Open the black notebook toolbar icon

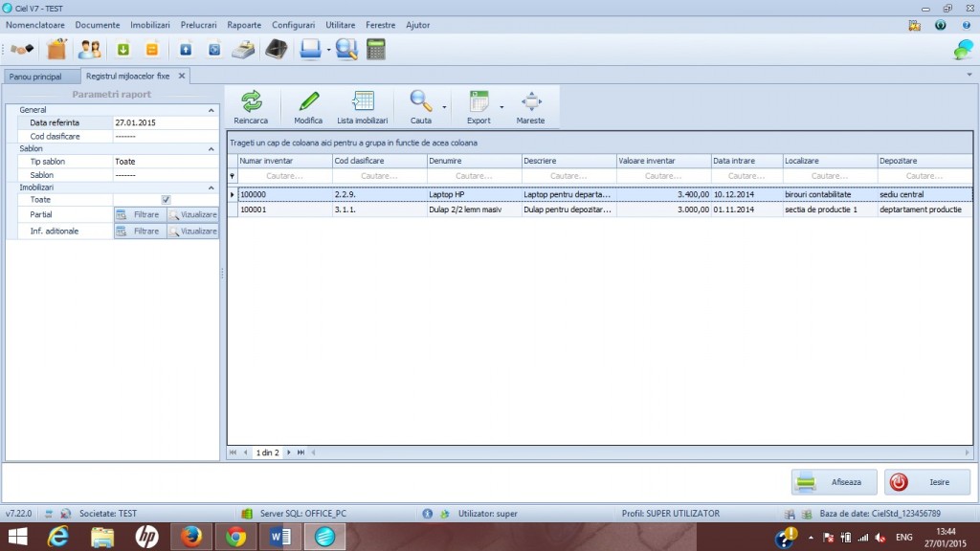(x=277, y=50)
